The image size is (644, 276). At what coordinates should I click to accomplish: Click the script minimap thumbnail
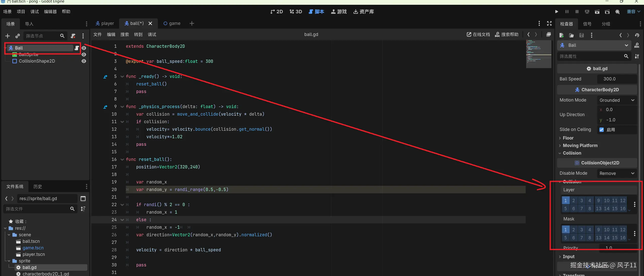pos(539,54)
